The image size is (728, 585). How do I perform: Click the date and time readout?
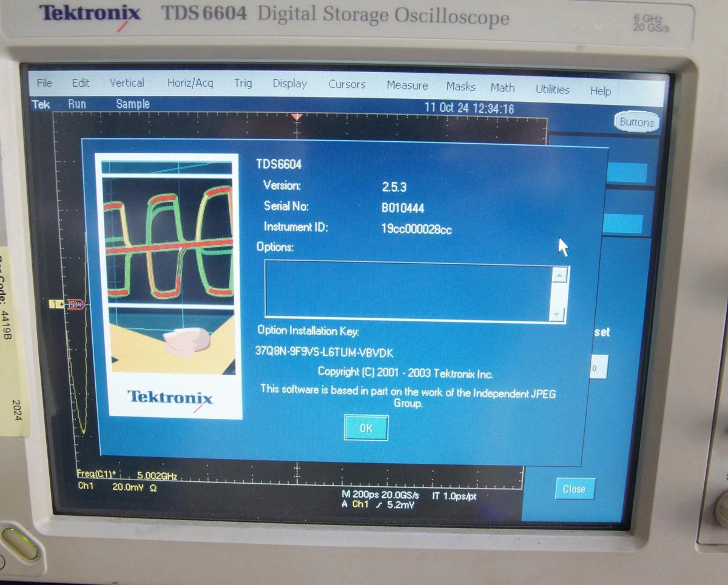tap(469, 108)
